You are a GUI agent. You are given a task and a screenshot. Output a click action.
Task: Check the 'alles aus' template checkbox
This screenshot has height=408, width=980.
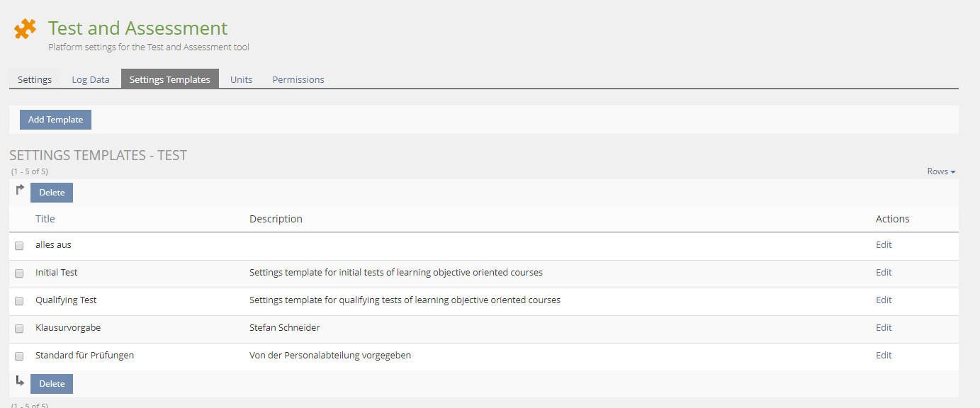click(19, 246)
